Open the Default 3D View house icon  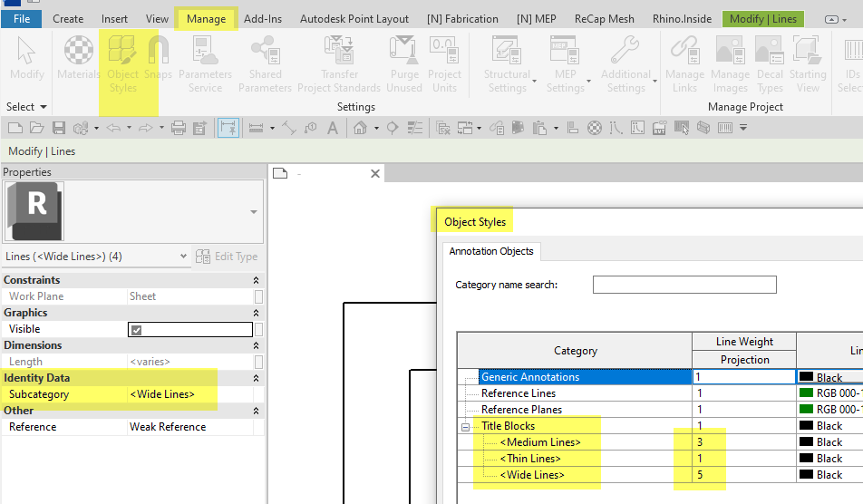360,128
